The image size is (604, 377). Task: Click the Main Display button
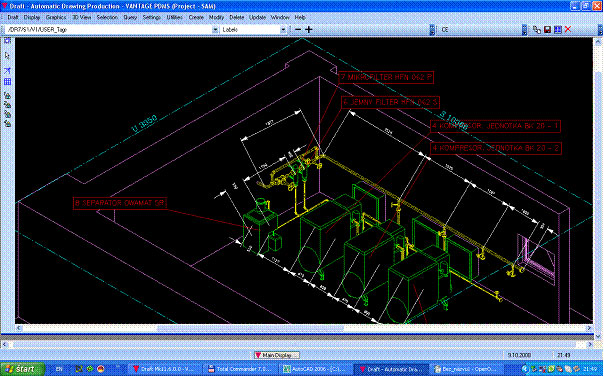point(277,355)
